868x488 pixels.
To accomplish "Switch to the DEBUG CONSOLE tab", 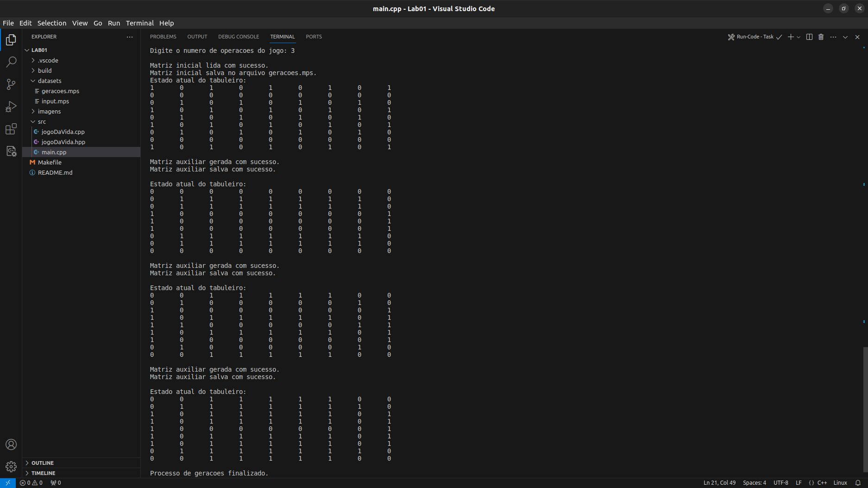I will click(x=239, y=37).
